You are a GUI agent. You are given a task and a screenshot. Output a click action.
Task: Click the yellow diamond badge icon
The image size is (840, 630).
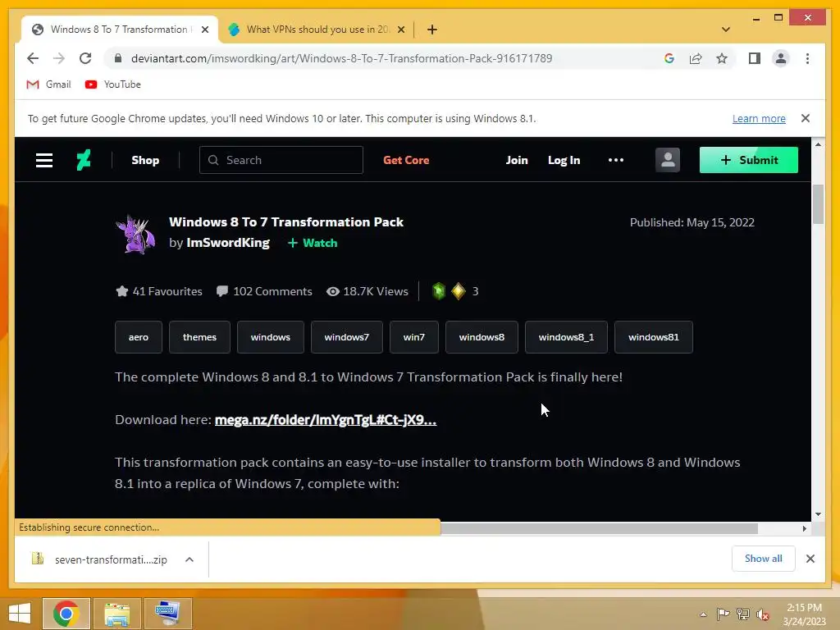pyautogui.click(x=459, y=291)
